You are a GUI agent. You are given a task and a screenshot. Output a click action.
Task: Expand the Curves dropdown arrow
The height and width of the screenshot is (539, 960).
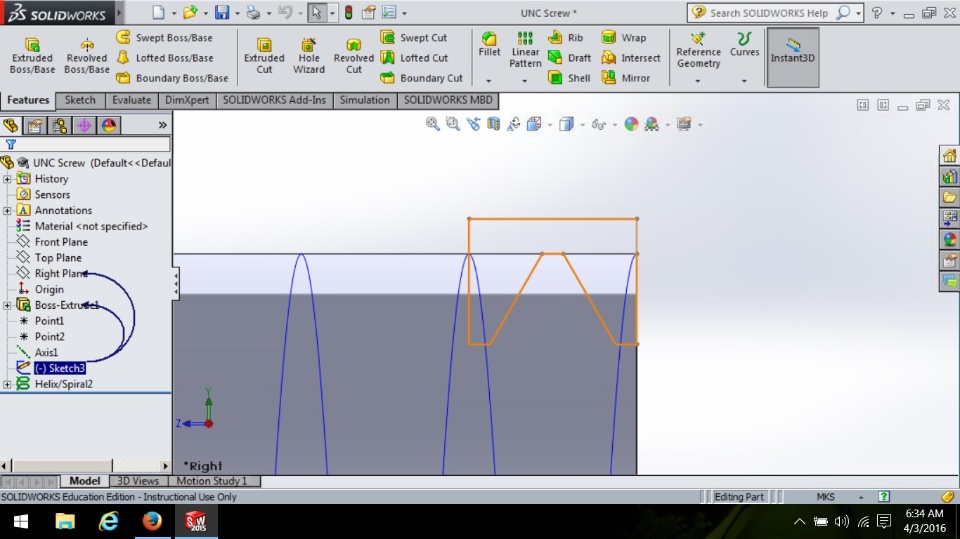pos(744,80)
